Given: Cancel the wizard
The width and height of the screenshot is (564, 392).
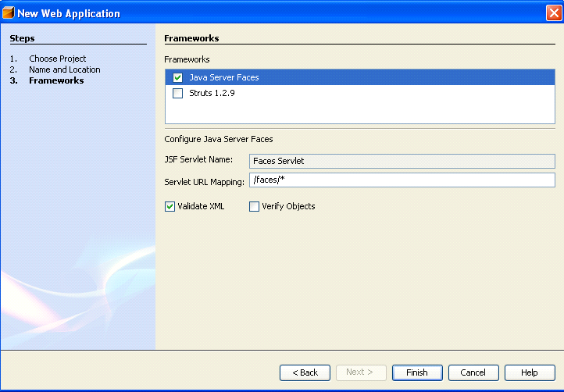Looking at the screenshot, I should pos(473,372).
